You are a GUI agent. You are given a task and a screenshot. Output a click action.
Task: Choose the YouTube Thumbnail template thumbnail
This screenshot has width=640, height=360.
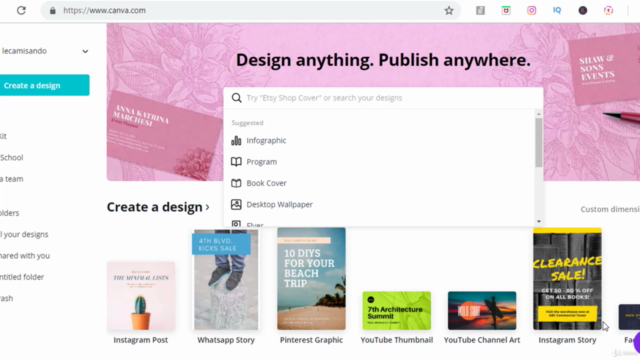pyautogui.click(x=397, y=311)
